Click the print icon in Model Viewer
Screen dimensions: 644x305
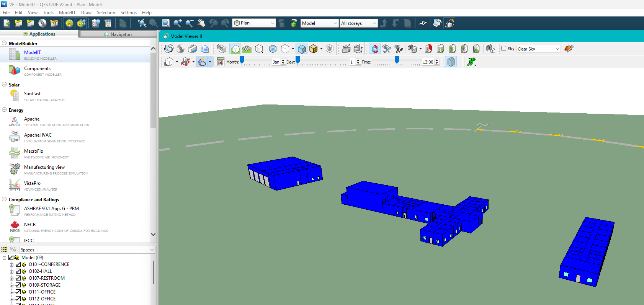click(x=193, y=49)
